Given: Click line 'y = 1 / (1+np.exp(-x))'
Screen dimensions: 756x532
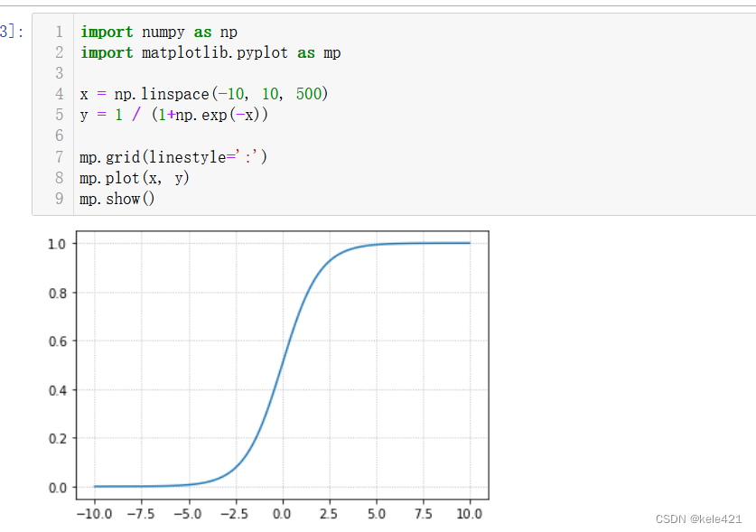Looking at the screenshot, I should tap(173, 115).
